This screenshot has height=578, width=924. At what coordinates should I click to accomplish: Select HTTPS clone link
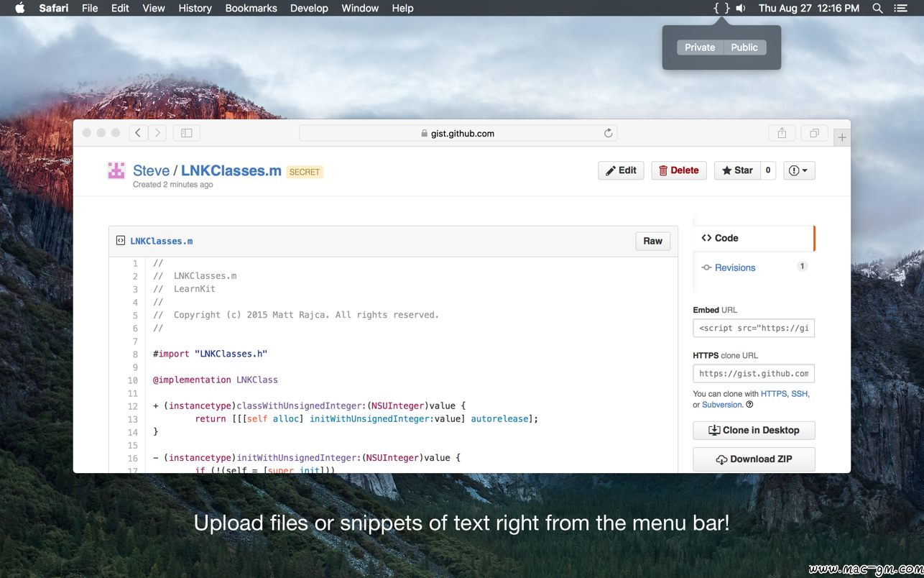pos(774,394)
